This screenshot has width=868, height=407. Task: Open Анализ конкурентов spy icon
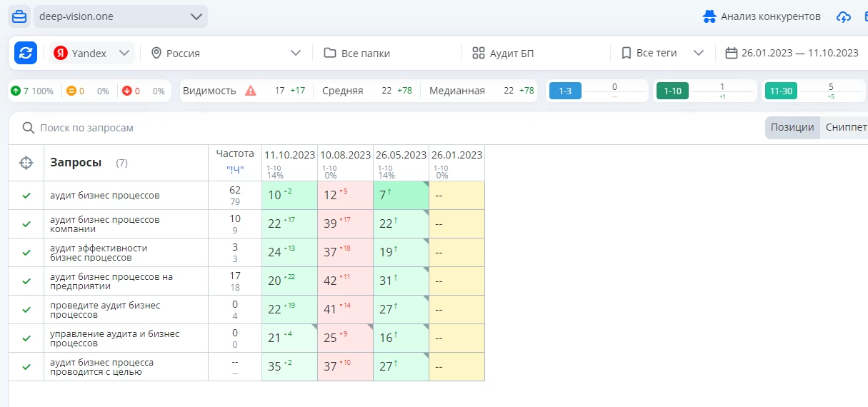click(x=709, y=16)
